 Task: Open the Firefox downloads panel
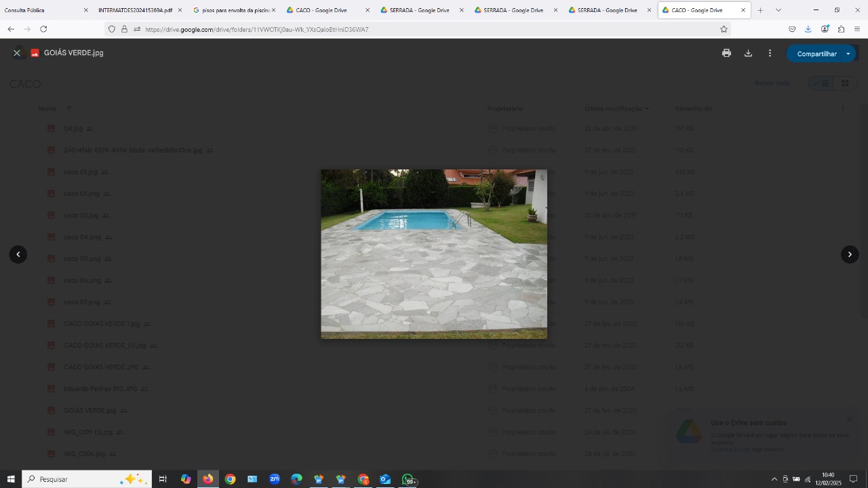tap(808, 29)
